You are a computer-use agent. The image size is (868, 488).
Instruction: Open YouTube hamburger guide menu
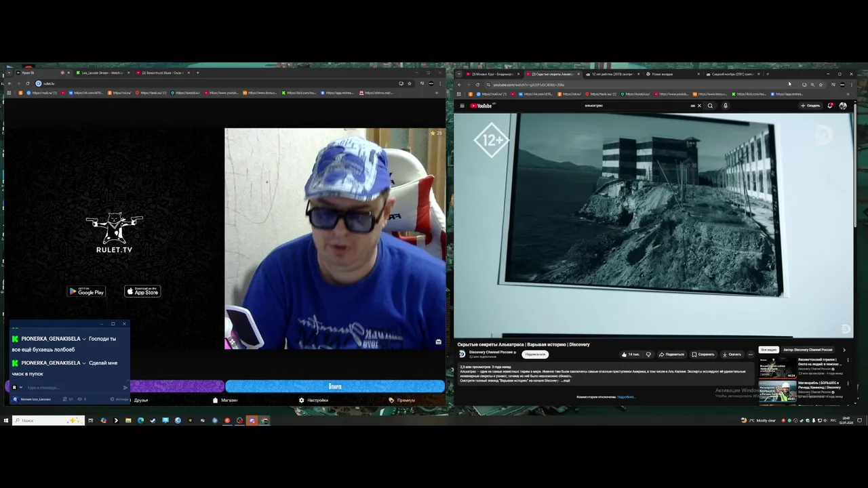tap(462, 106)
